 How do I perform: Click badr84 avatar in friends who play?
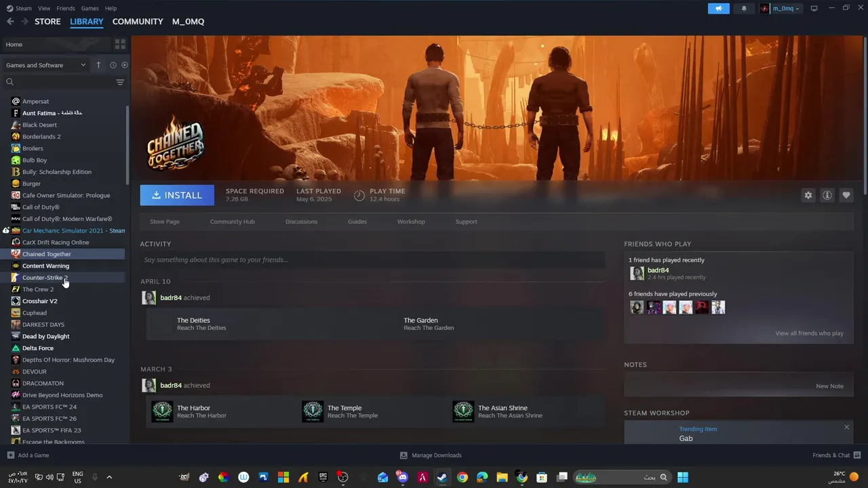coord(637,273)
